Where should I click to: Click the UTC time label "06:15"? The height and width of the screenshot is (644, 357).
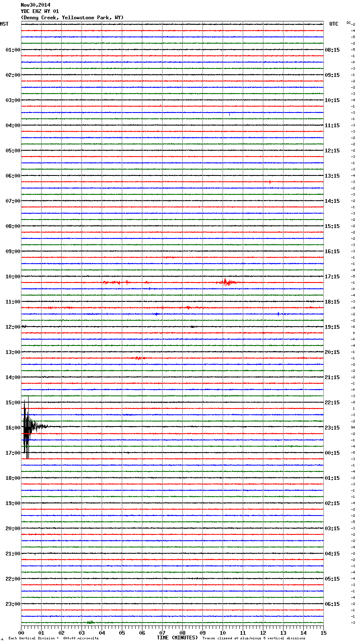pyautogui.click(x=332, y=604)
